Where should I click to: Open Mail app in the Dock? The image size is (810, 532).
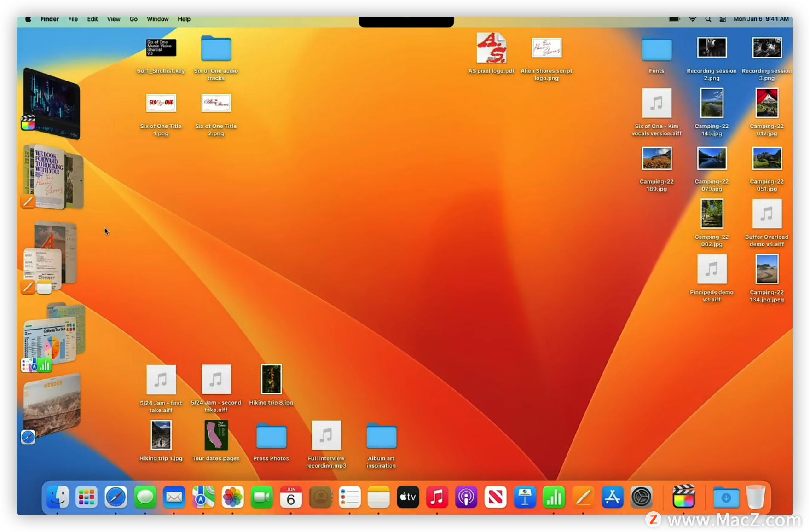[174, 497]
